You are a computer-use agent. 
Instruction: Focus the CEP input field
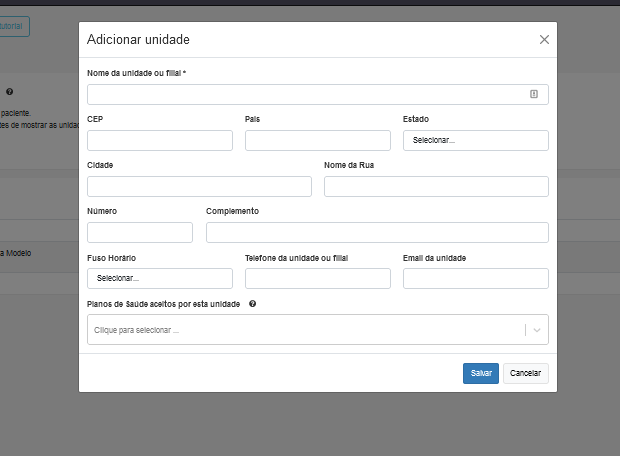160,140
